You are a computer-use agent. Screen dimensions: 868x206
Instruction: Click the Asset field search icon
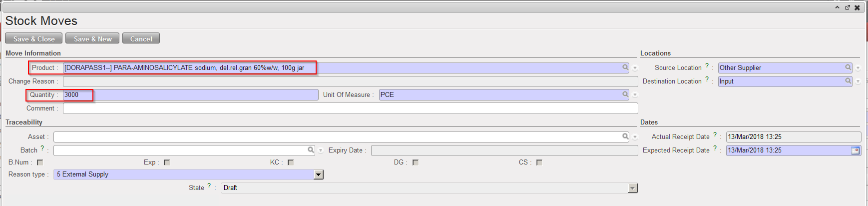(625, 136)
